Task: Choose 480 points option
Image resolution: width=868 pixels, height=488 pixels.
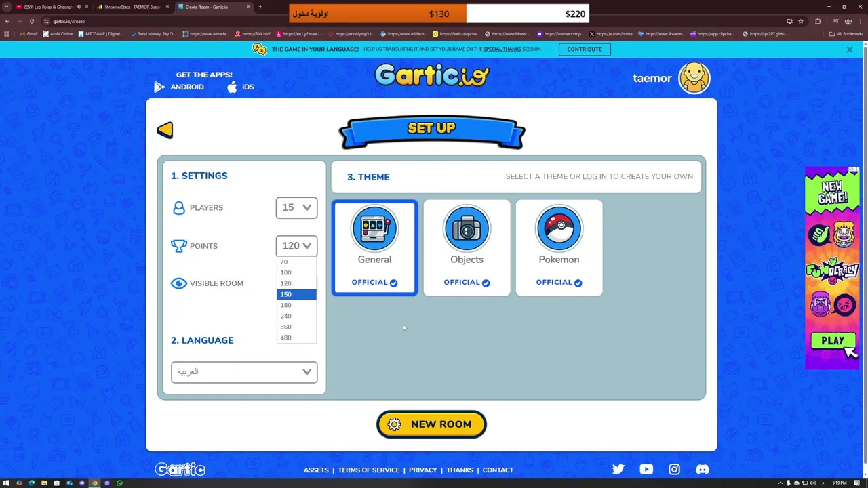Action: click(x=296, y=338)
